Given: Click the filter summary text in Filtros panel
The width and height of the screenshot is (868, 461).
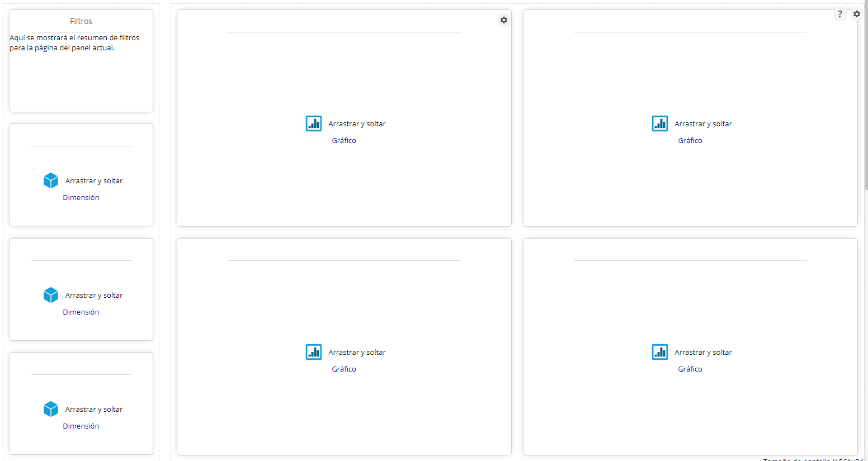Looking at the screenshot, I should click(x=74, y=43).
